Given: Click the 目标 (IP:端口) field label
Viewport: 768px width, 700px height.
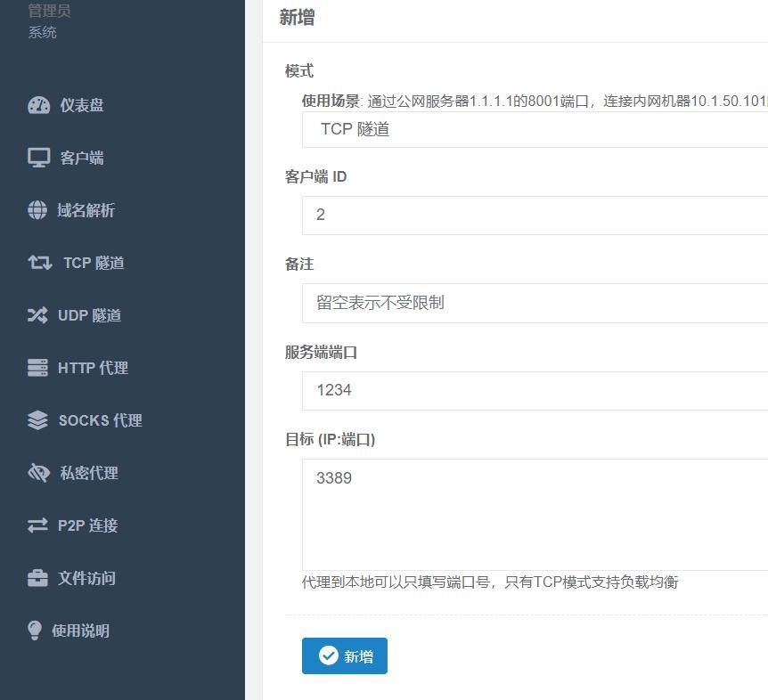Looking at the screenshot, I should pyautogui.click(x=331, y=440).
